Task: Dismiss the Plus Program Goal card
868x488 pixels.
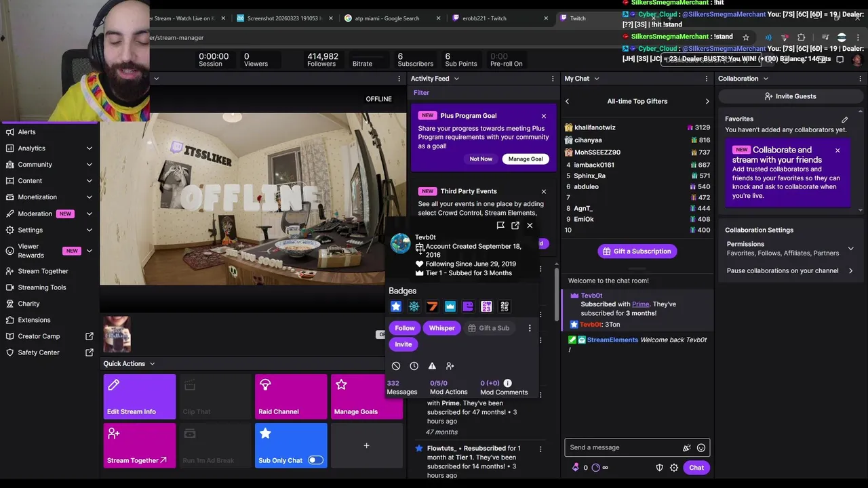Action: (543, 116)
